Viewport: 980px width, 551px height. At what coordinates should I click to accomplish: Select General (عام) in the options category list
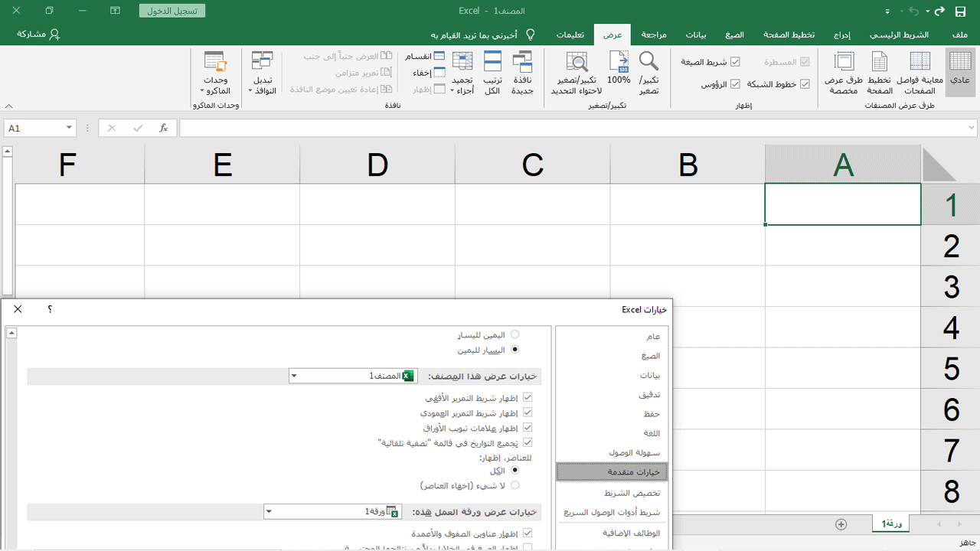click(612, 336)
